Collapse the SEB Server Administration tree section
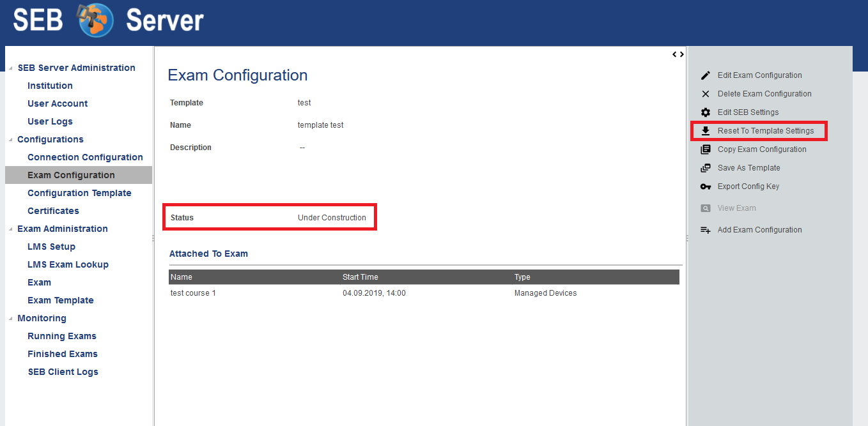The width and height of the screenshot is (868, 426). (x=10, y=68)
